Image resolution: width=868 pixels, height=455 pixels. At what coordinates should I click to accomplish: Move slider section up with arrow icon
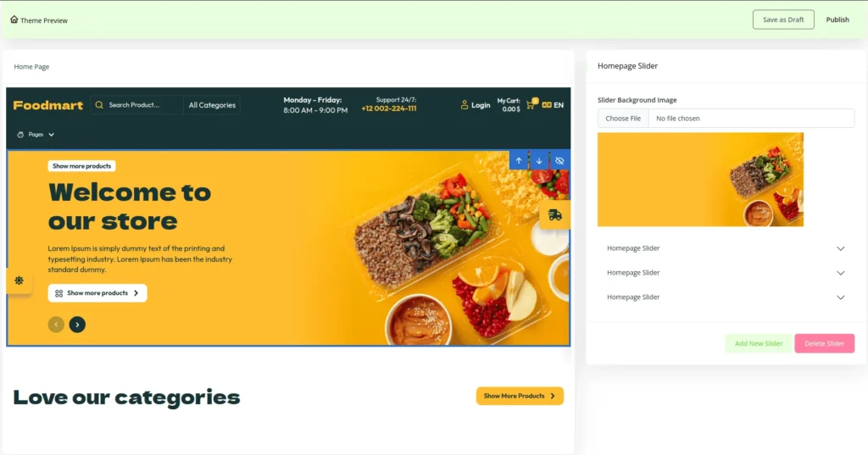click(519, 160)
